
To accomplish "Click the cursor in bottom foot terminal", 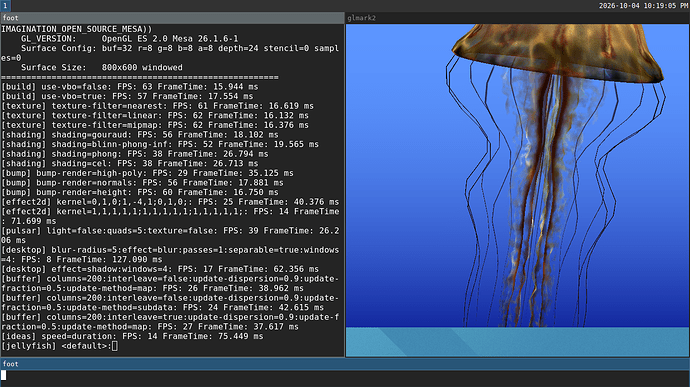I will pyautogui.click(x=4, y=375).
